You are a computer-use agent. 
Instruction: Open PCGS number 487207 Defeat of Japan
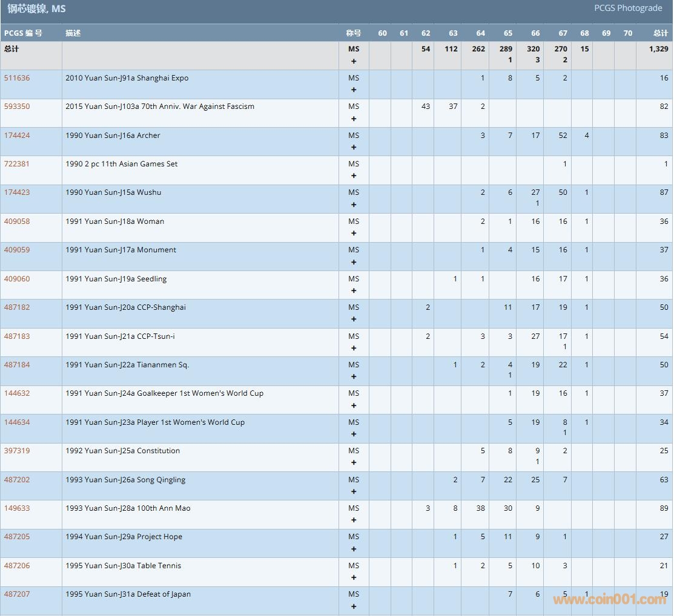pos(17,594)
